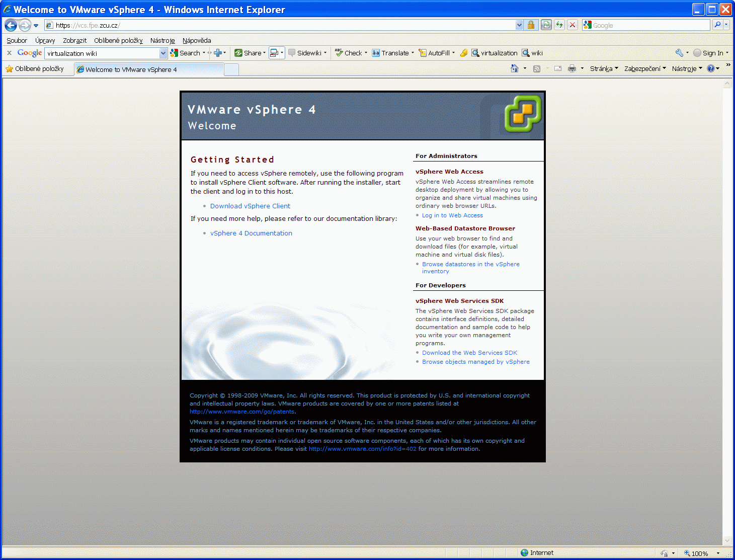Click the Download the Web Services SDK link

pos(469,353)
